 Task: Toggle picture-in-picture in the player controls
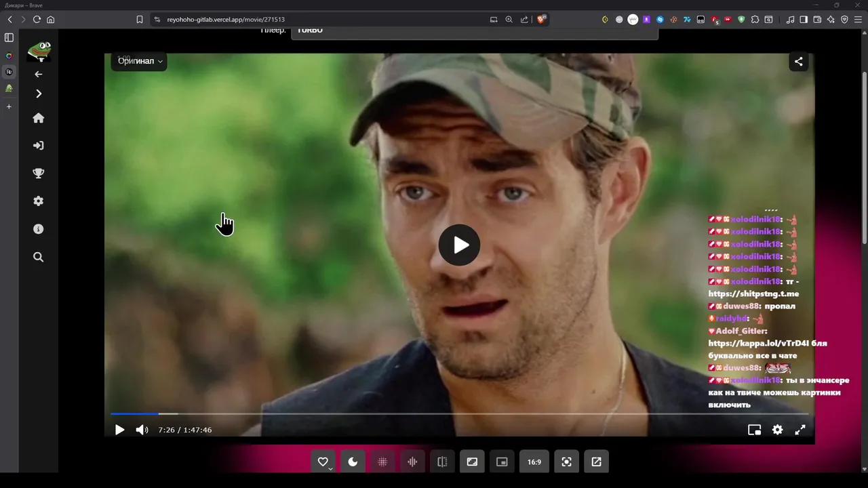[x=754, y=430]
